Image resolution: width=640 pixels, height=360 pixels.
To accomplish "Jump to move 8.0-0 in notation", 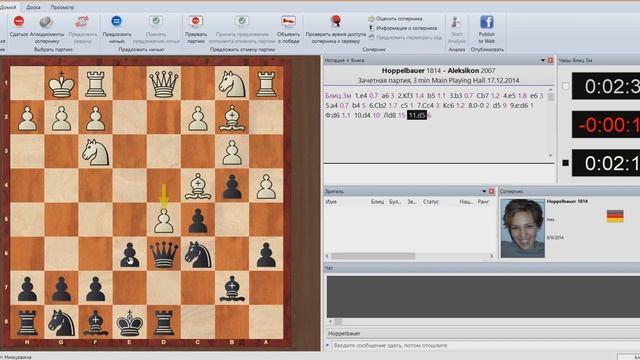I will 476,106.
